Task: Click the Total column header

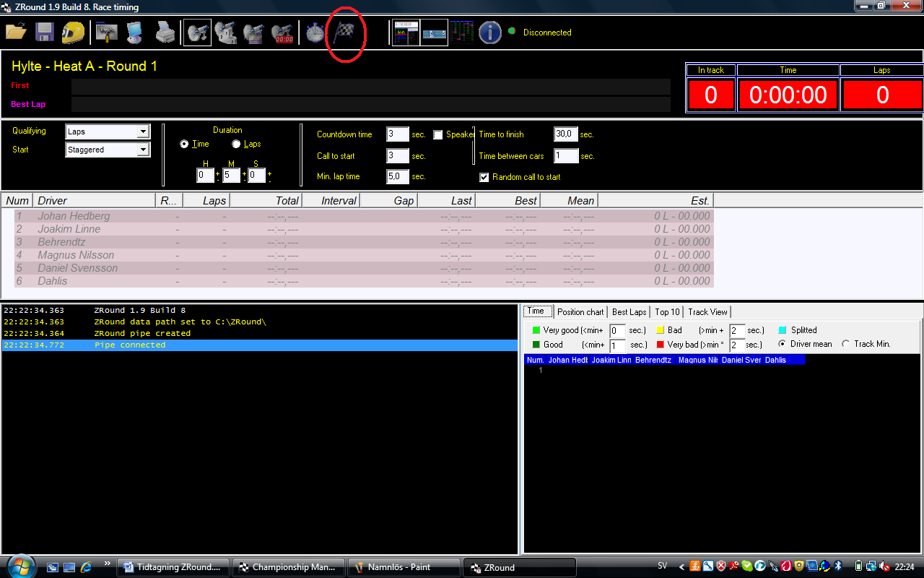Action: click(266, 201)
